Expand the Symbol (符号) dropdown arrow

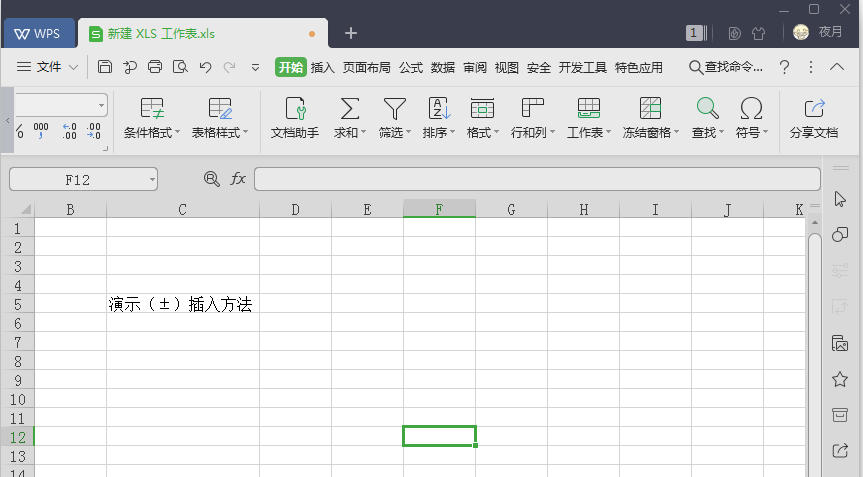(766, 133)
